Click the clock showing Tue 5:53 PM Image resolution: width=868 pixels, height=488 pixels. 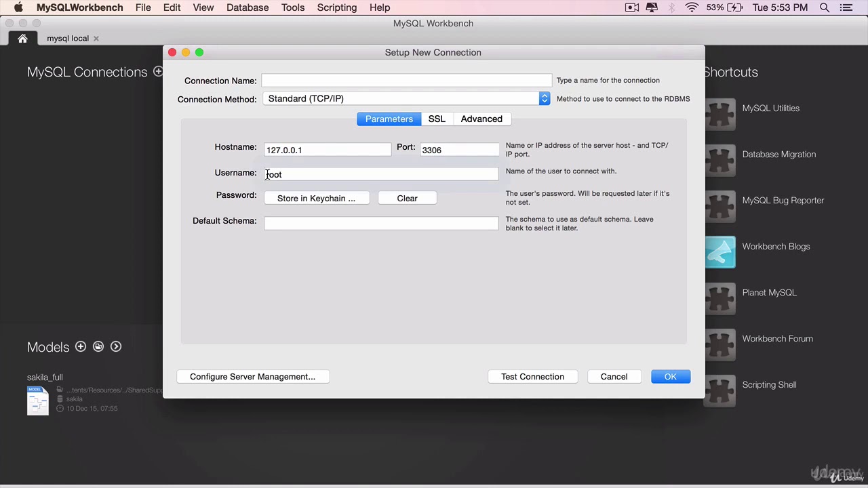point(781,7)
